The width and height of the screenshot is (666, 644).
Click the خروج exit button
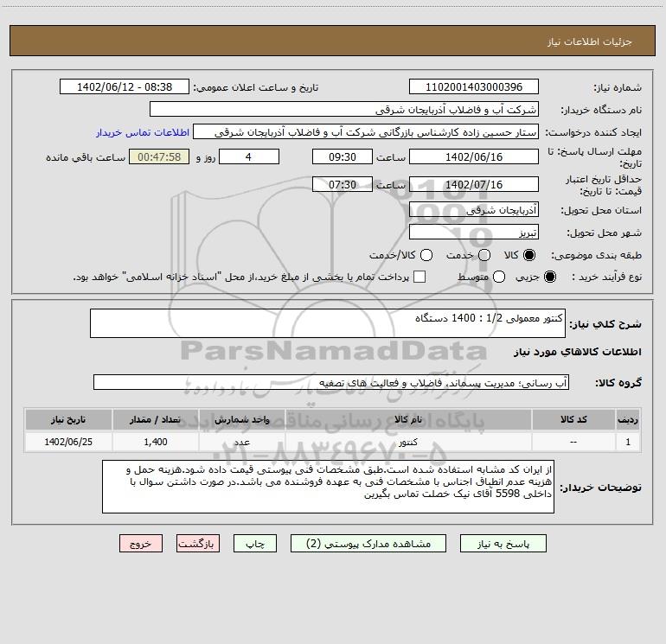pos(141,544)
